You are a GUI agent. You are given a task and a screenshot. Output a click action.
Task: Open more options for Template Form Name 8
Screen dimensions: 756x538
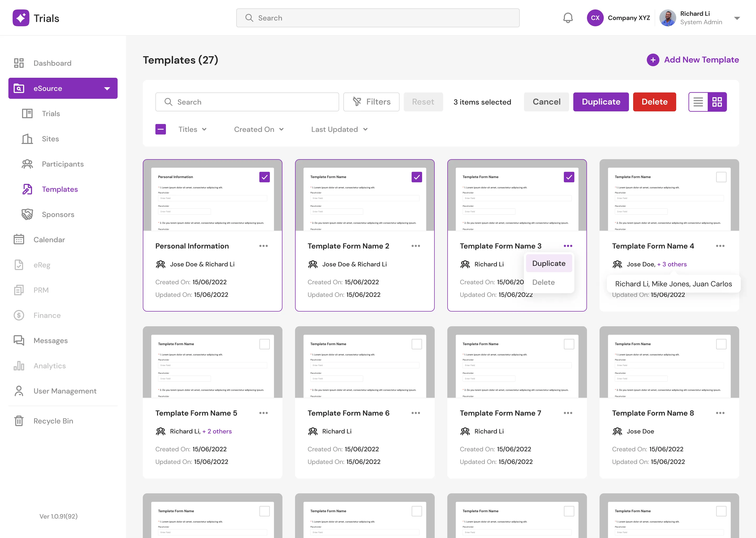pyautogui.click(x=720, y=413)
